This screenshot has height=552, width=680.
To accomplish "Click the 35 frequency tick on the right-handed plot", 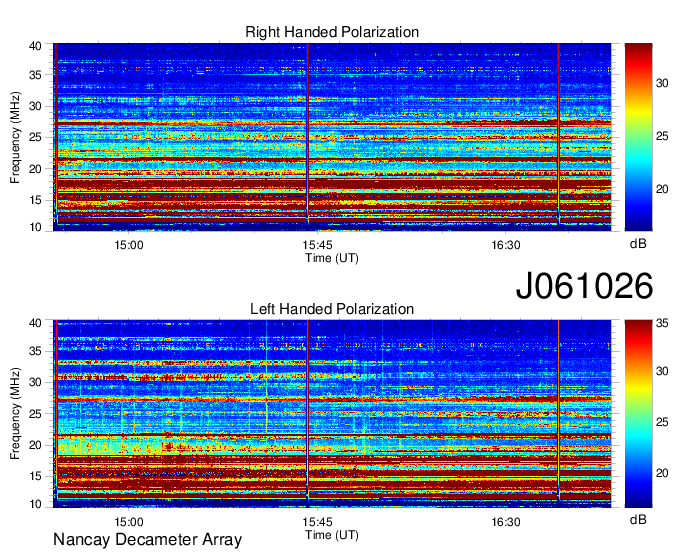I will [x=35, y=75].
